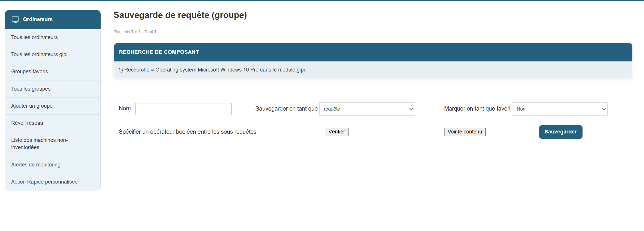The image size is (644, 231).
Task: Open Action Rapide personnalisée
Action: [x=44, y=182]
